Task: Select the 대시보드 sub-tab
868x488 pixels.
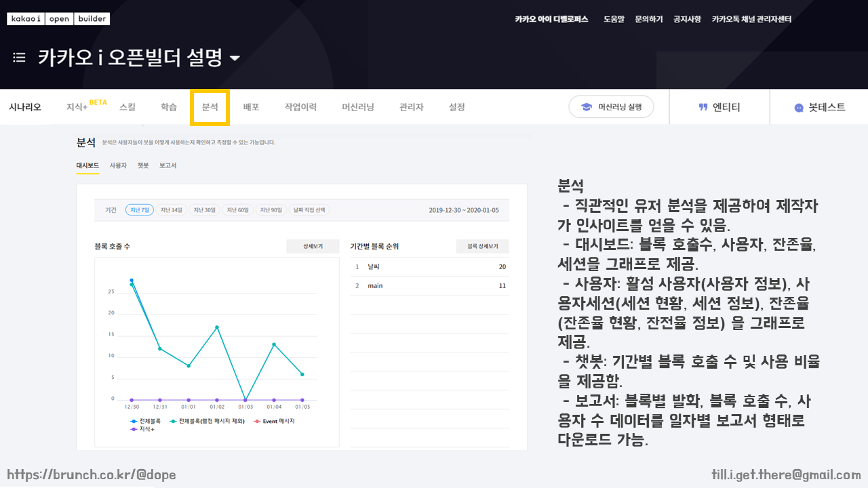Action: [x=88, y=165]
